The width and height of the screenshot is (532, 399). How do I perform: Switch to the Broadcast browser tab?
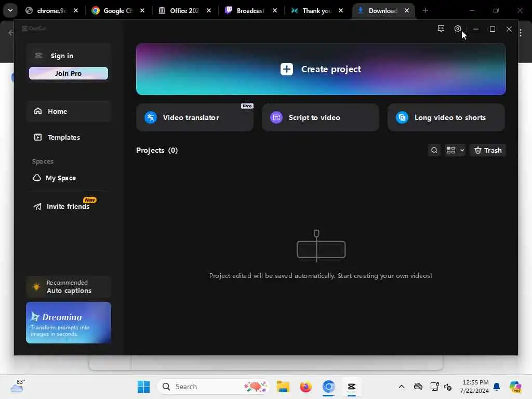pos(252,10)
